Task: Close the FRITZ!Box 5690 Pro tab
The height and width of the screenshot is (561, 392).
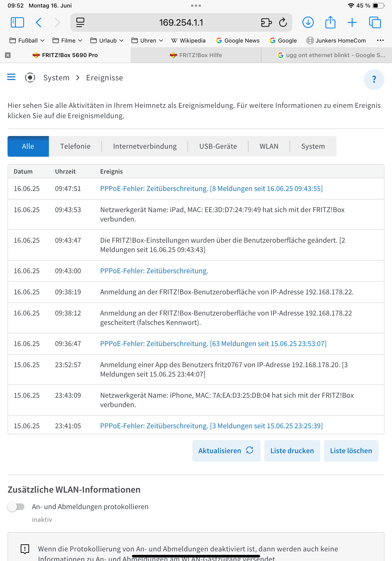Action: pos(8,55)
